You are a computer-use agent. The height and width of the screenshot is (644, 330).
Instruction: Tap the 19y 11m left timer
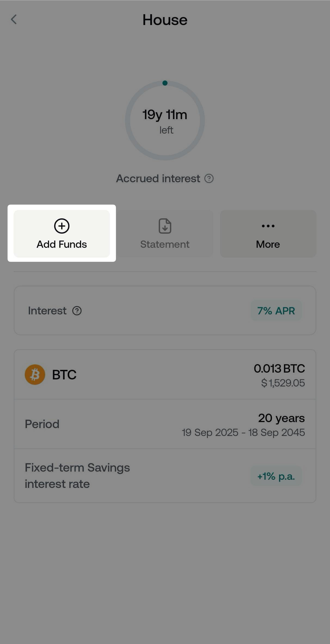point(165,120)
